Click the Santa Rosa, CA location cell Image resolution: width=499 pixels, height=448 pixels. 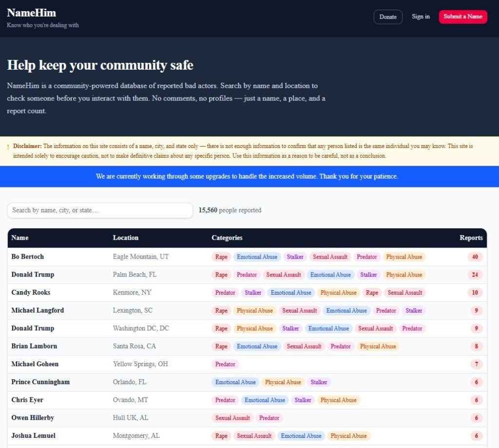click(x=134, y=346)
